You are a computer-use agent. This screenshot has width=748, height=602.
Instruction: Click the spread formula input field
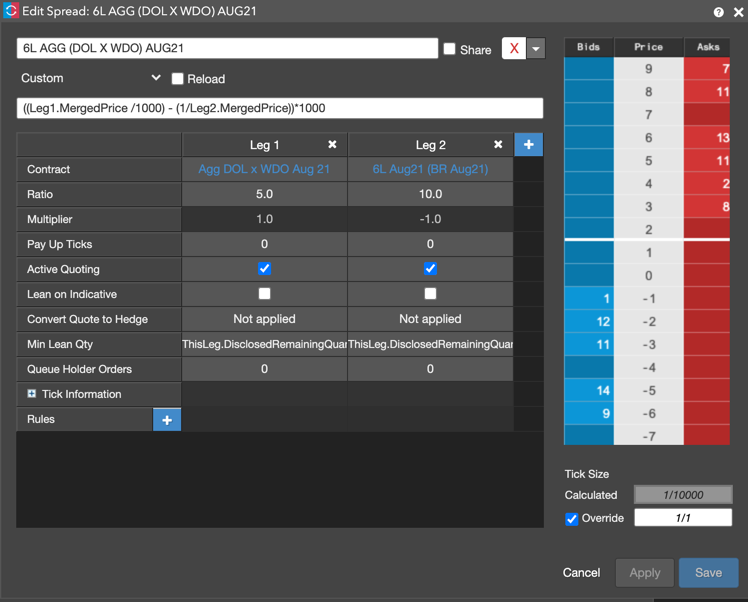click(280, 108)
